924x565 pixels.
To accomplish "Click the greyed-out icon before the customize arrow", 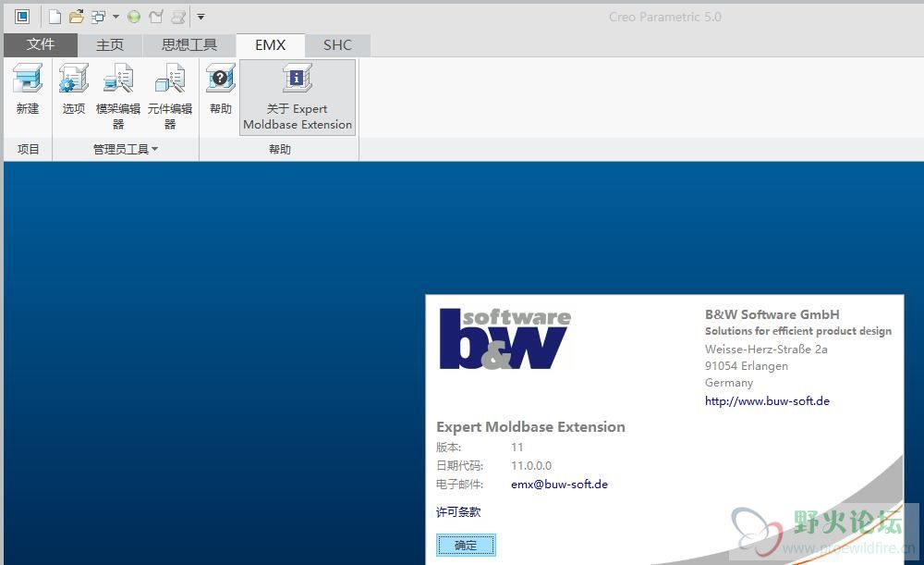I will [178, 17].
